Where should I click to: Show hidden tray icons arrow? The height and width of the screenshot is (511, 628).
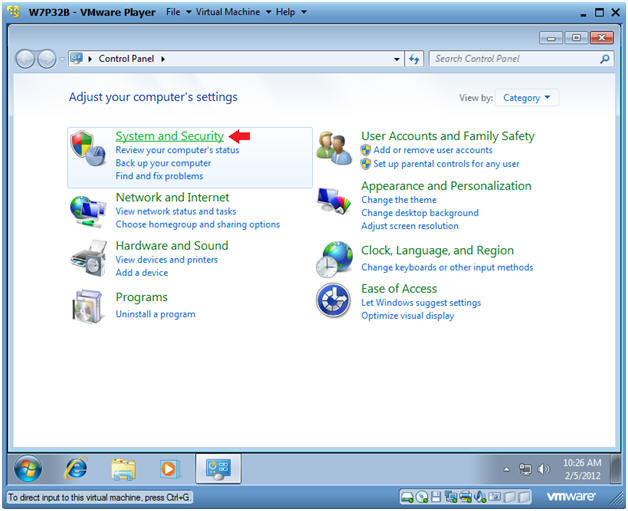[506, 469]
